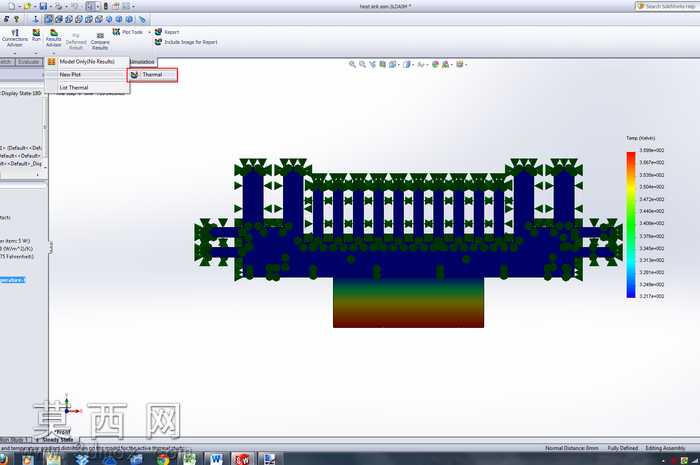Viewport: 700px width, 465px height.
Task: Open Microsoft Word from the taskbar
Action: pyautogui.click(x=216, y=459)
